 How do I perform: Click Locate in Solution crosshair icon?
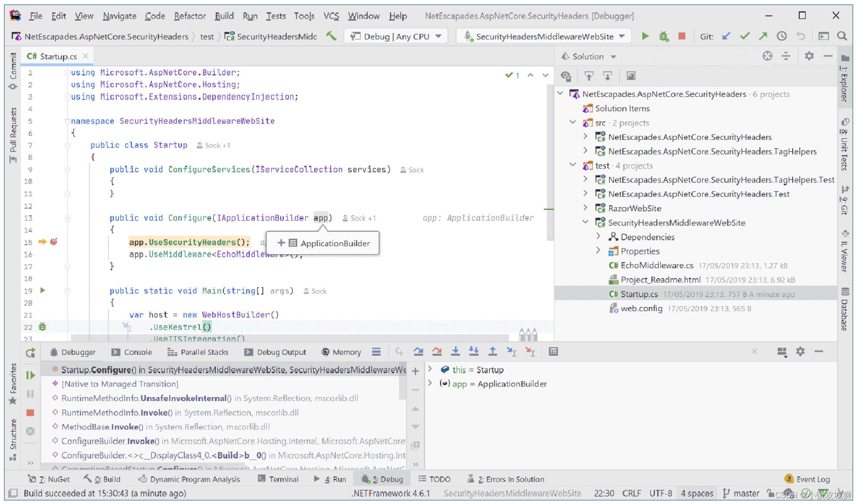(767, 56)
